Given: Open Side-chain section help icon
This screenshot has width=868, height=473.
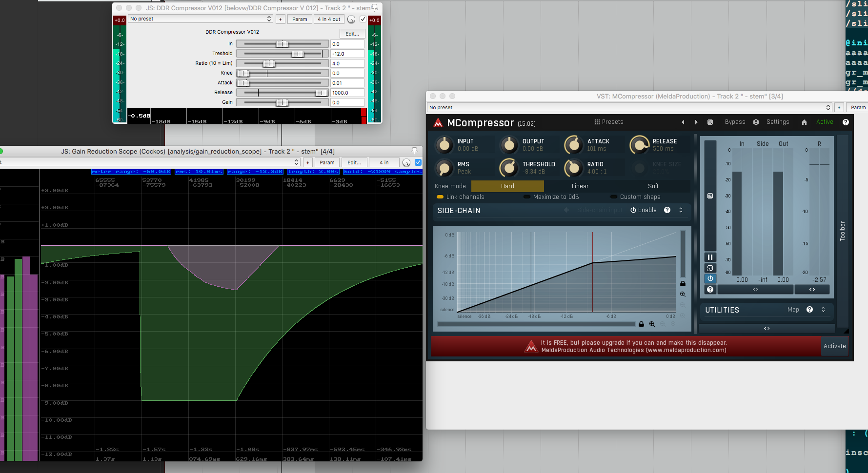Looking at the screenshot, I should [667, 210].
